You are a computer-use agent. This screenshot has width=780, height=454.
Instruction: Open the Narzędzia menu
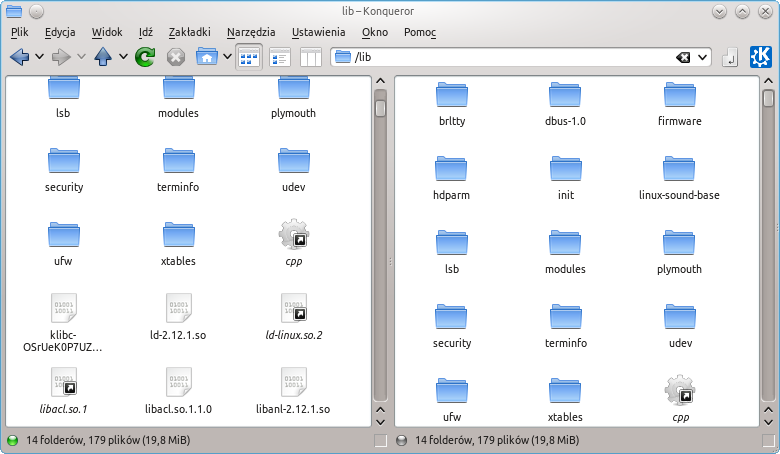[x=251, y=32]
